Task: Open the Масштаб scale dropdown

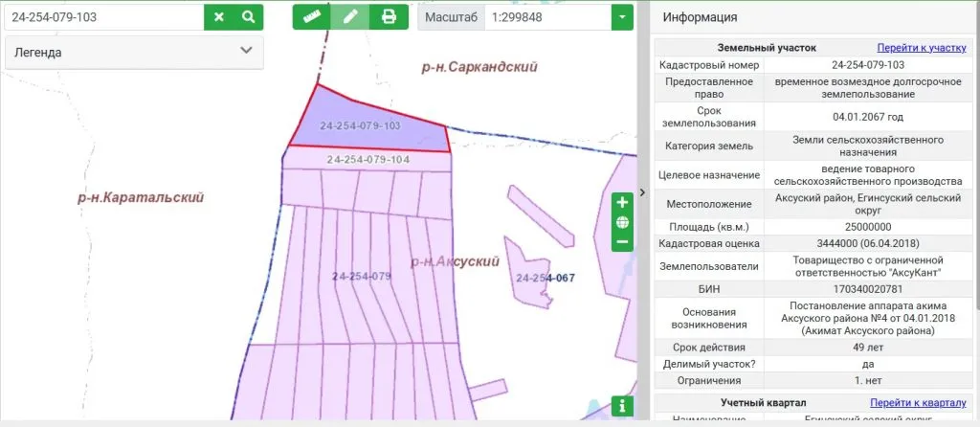Action: click(x=622, y=17)
